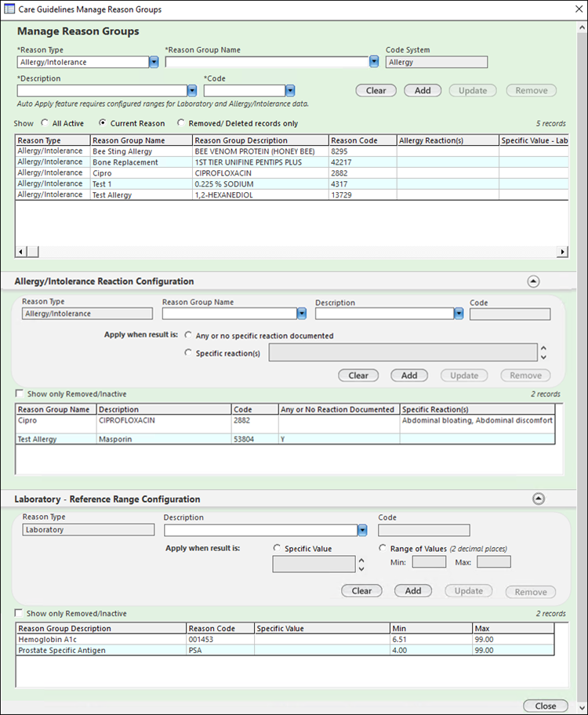Image resolution: width=588 pixels, height=715 pixels.
Task: Select the Bee Sting Allergy row
Action: pyautogui.click(x=292, y=151)
